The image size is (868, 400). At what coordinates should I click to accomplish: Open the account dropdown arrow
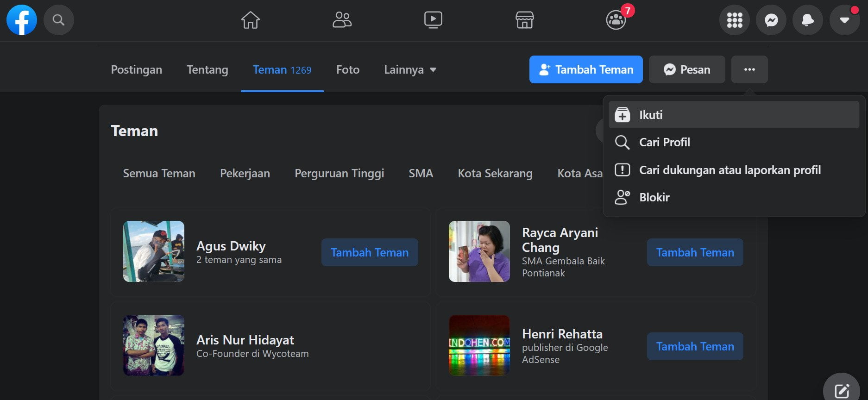point(844,20)
